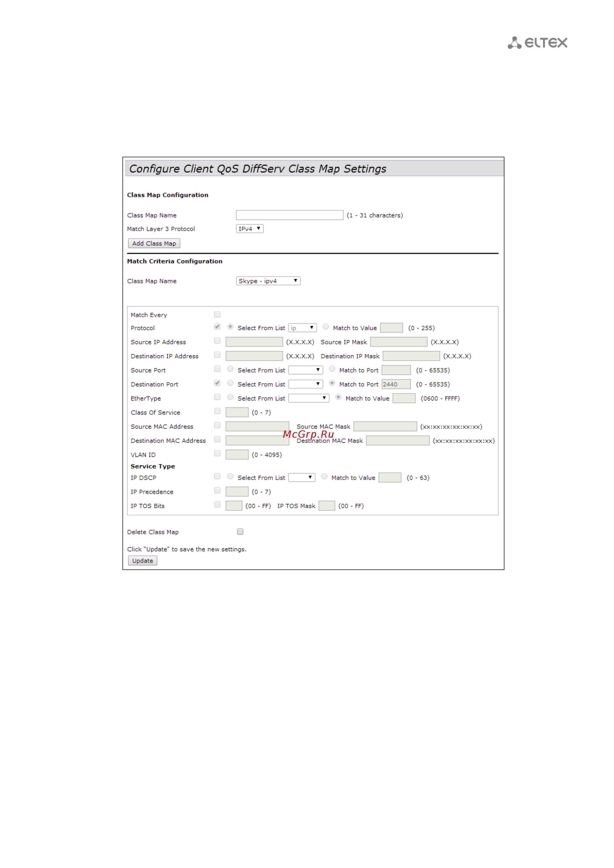The image size is (614, 868).
Task: Click the Destination IP Mask input field
Action: click(x=411, y=356)
